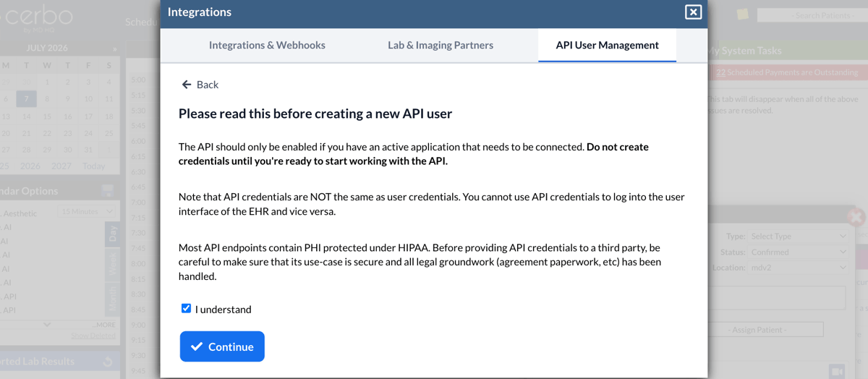Open the 15 Minutes interval dropdown

click(x=88, y=212)
